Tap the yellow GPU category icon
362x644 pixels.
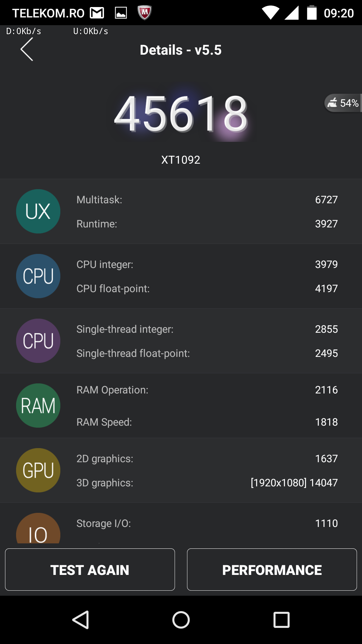pos(38,470)
